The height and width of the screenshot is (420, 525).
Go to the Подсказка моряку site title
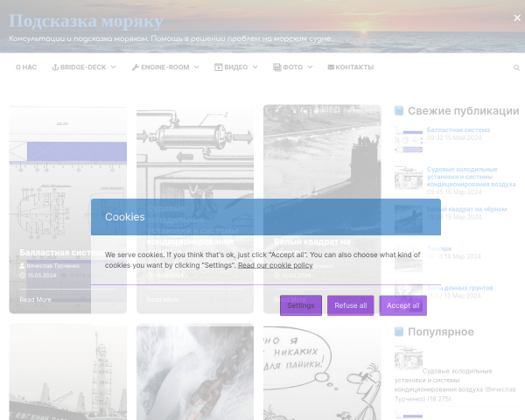click(x=86, y=21)
